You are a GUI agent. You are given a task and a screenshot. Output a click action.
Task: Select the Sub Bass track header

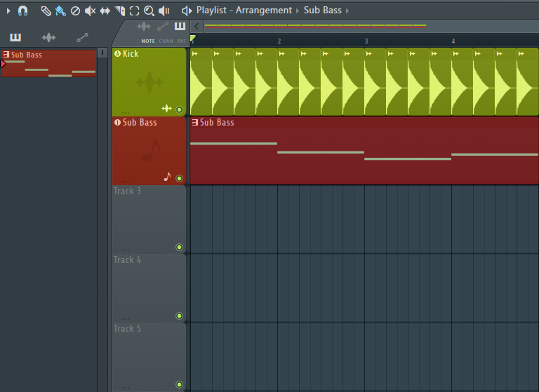point(149,151)
